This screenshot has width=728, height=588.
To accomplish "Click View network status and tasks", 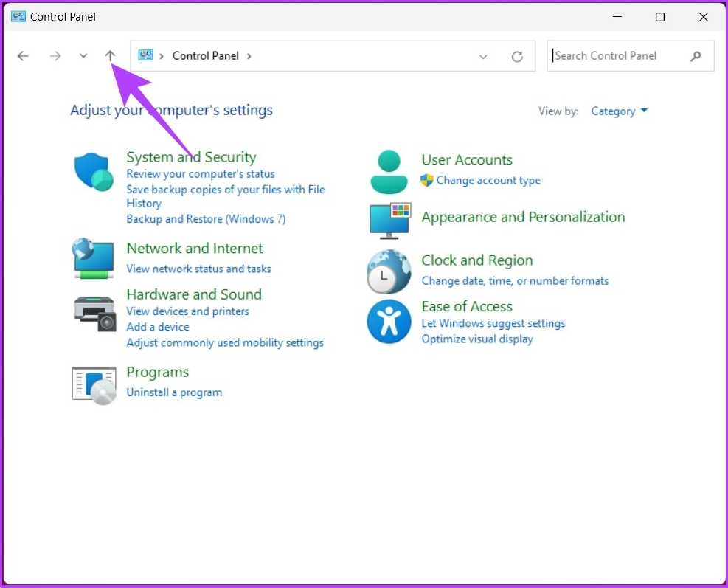I will tap(198, 269).
